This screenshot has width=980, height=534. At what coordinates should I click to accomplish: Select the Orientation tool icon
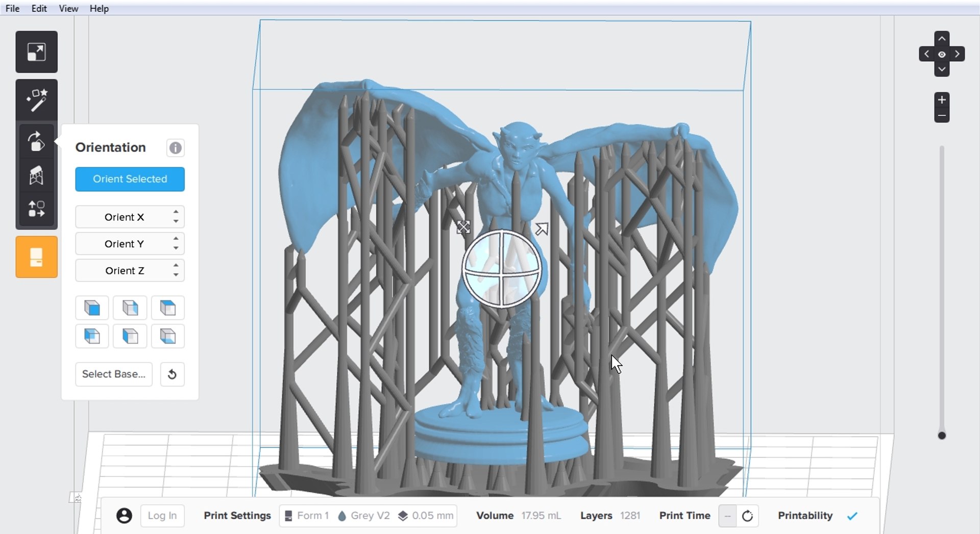pyautogui.click(x=36, y=141)
